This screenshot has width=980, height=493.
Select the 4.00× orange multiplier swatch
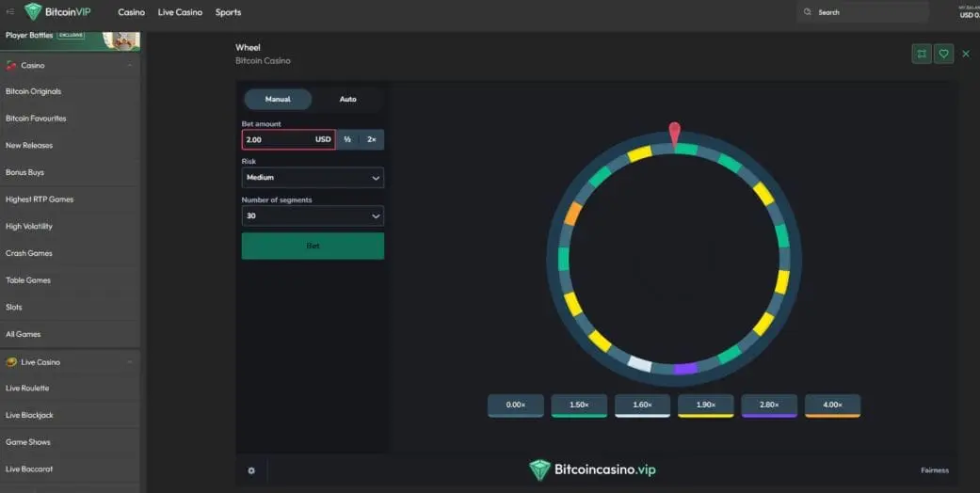[x=831, y=406]
